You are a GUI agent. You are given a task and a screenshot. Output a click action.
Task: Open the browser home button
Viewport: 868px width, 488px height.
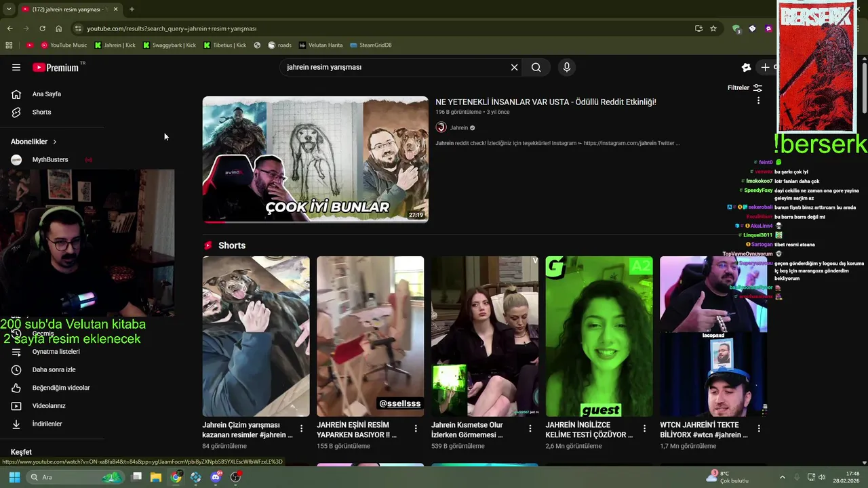pos(58,28)
